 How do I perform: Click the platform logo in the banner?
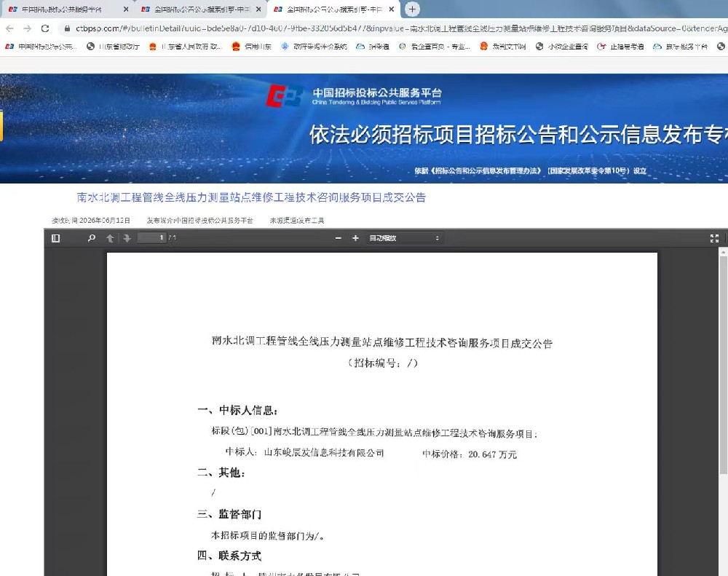284,95
